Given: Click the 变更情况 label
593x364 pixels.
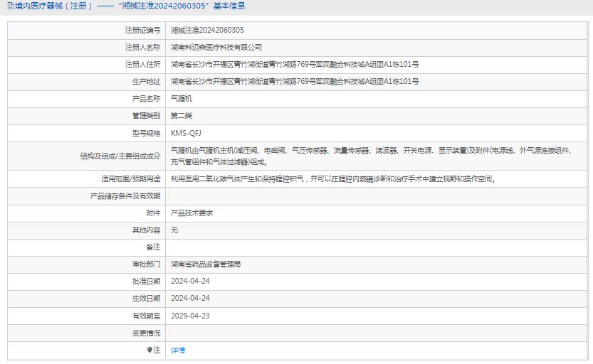Looking at the screenshot, I should coord(147,333).
